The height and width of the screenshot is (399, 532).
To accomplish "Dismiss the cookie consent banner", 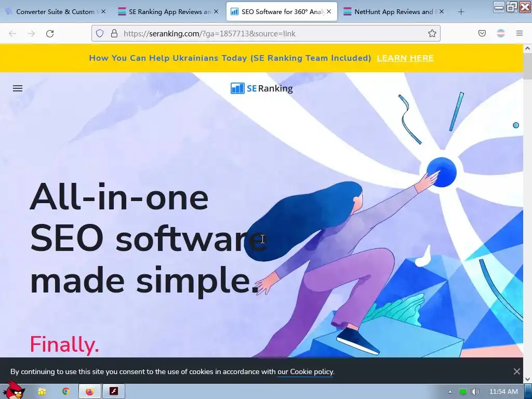I will pos(517,371).
